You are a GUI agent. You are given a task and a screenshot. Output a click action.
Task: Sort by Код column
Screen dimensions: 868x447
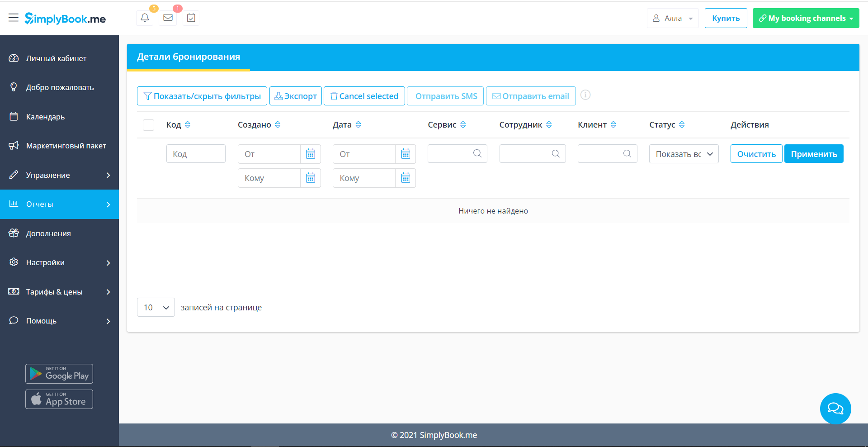[x=188, y=125]
